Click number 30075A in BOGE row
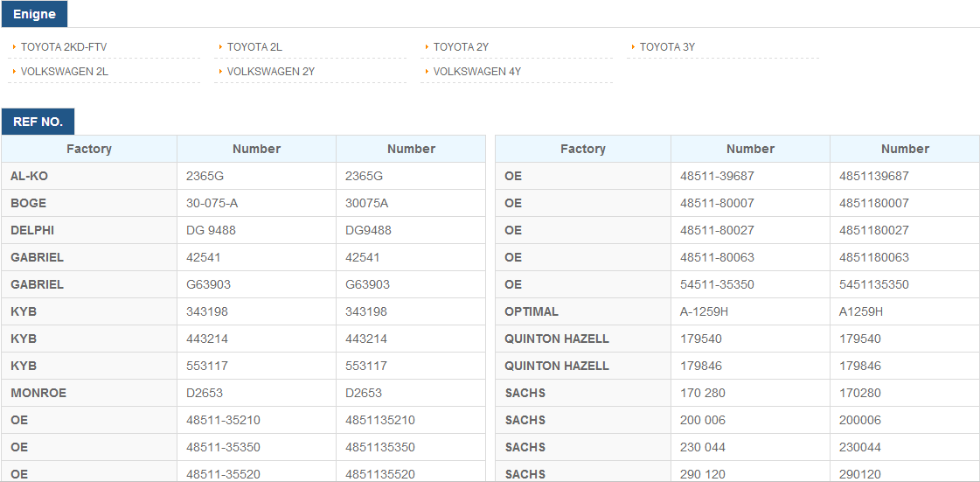Screen dimensions: 980x482 pyautogui.click(x=366, y=203)
